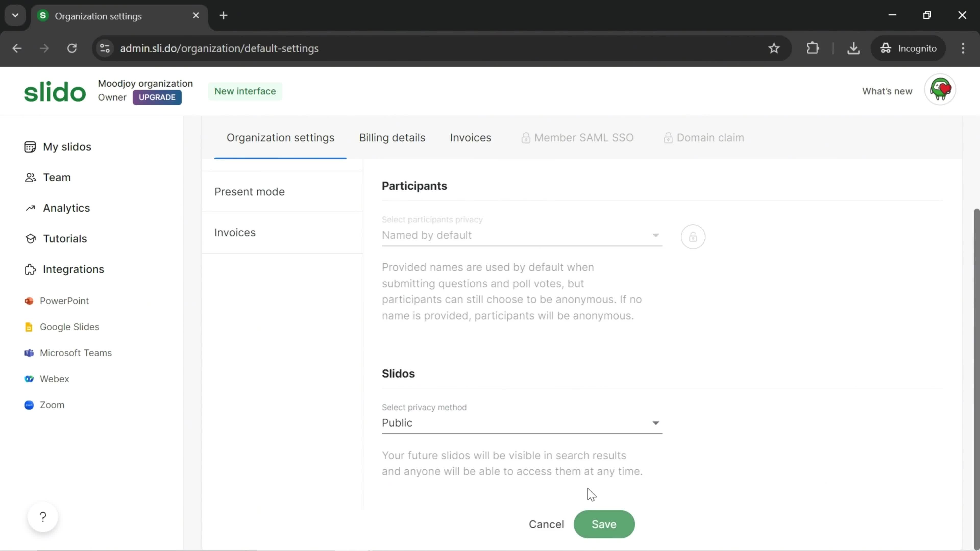Click the Upgrade plan button
Screen dimensions: 980x551
pyautogui.click(x=157, y=97)
